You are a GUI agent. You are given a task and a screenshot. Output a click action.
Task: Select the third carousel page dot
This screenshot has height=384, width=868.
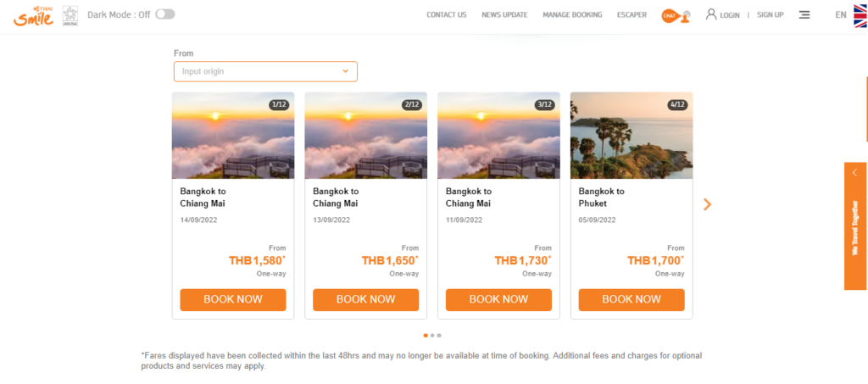pyautogui.click(x=439, y=335)
